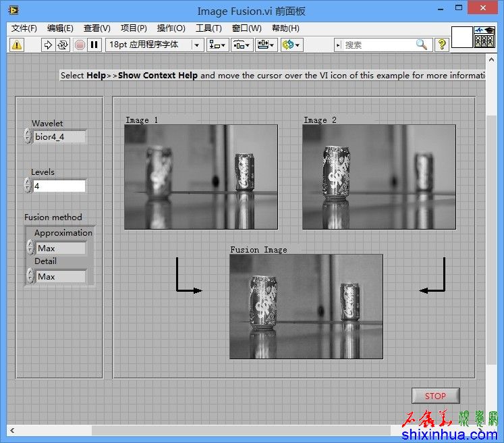This screenshot has height=443, width=504.
Task: Maximize the Image Fusion.vi window
Action: coord(459,7)
